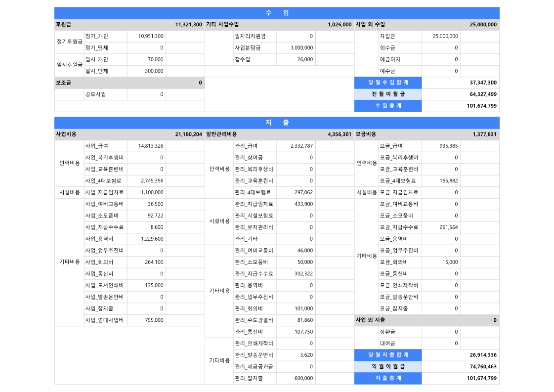Click the '사업_급여' row label
This screenshot has width=554, height=392.
click(x=97, y=146)
